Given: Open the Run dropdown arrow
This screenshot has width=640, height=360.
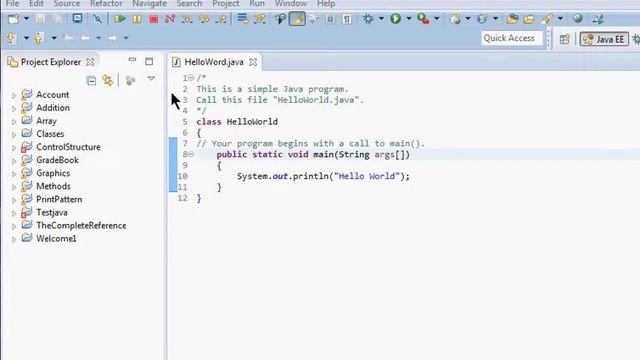Looking at the screenshot, I should point(409,19).
